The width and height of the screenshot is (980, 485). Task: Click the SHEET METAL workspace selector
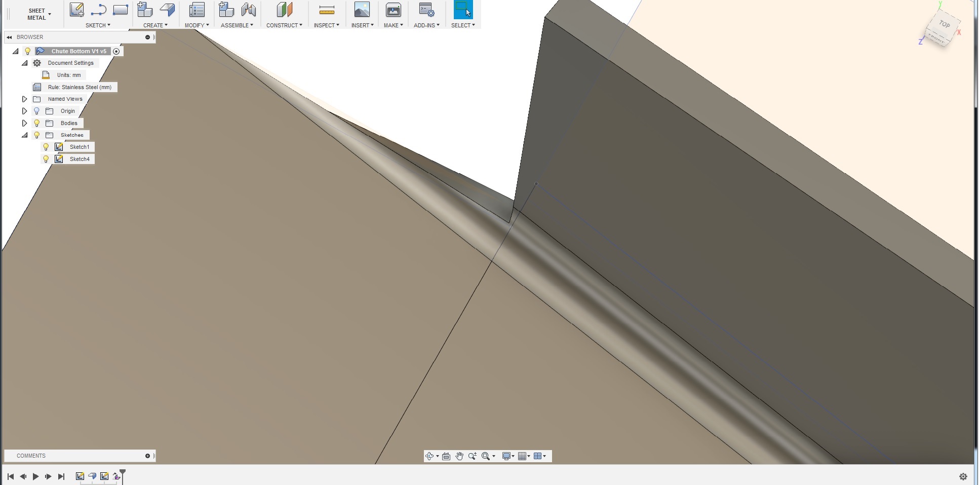click(x=37, y=14)
